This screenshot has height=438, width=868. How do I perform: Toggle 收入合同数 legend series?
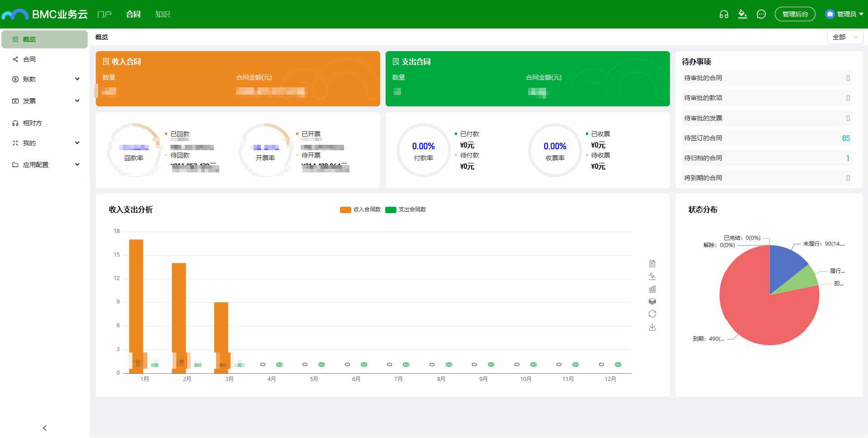tap(360, 209)
